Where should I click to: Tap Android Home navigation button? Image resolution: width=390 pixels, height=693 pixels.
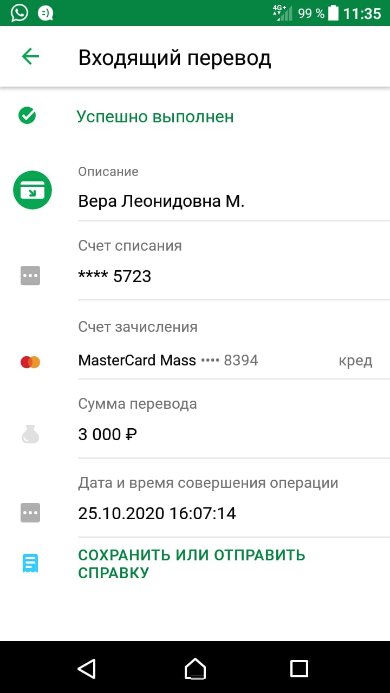pyautogui.click(x=195, y=668)
